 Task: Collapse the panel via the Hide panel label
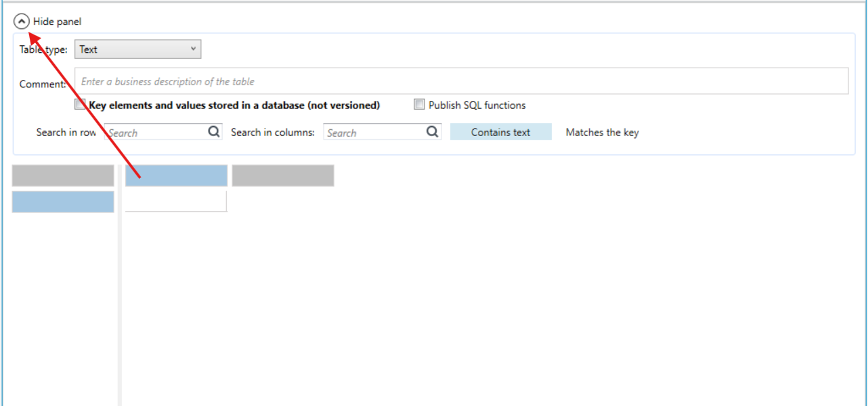pyautogui.click(x=57, y=22)
